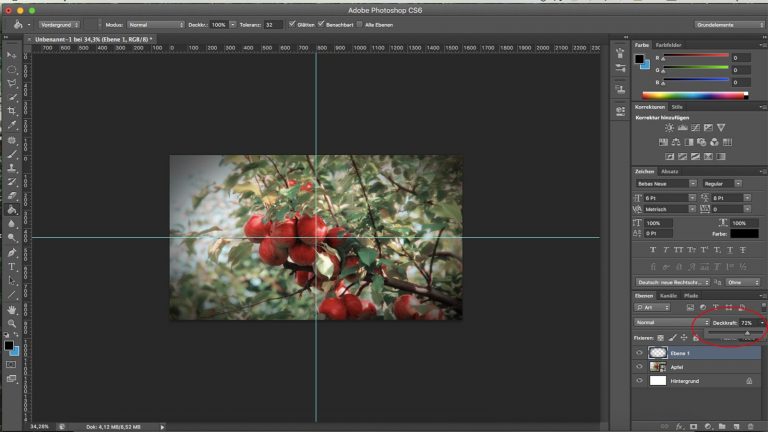Open the Modus Normal dropdown in options bar
This screenshot has width=768, height=432.
pyautogui.click(x=155, y=23)
